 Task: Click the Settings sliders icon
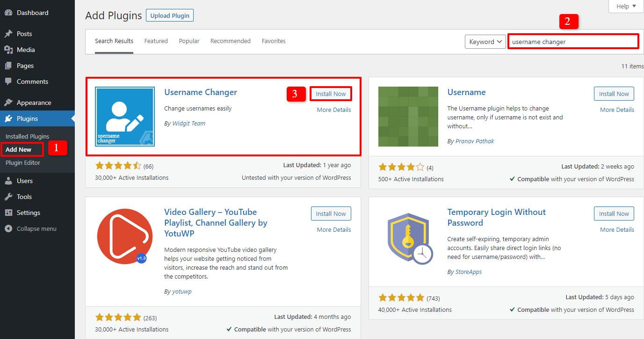click(8, 213)
